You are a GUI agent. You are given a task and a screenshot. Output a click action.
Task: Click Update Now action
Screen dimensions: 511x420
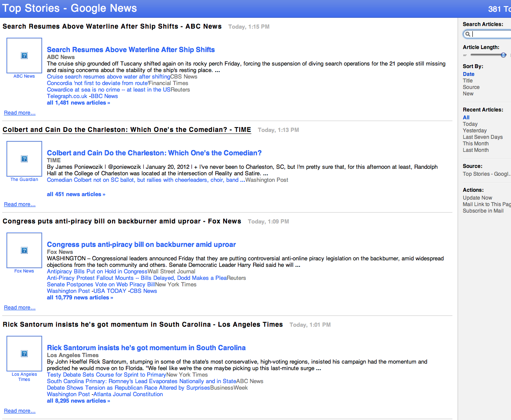tap(478, 198)
